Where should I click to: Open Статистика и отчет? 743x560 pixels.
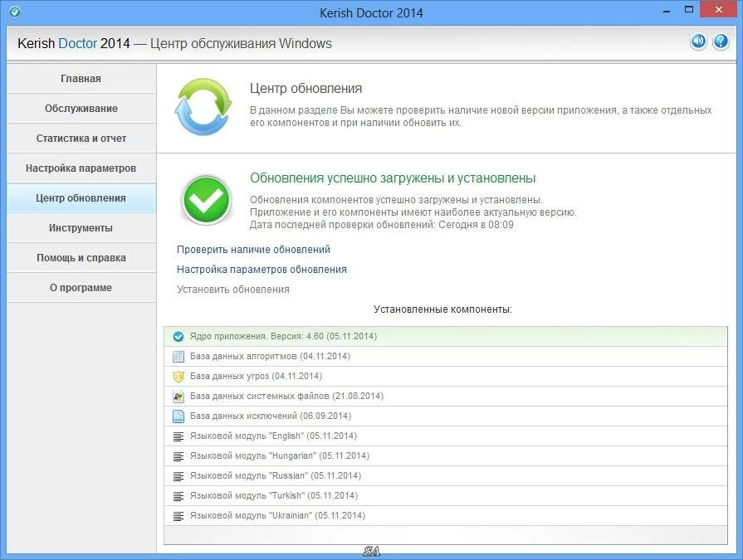coord(81,139)
